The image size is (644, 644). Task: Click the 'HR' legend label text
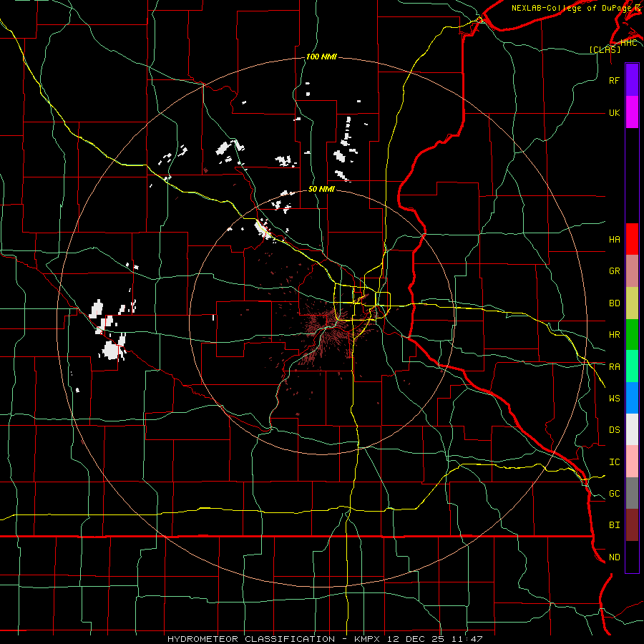click(614, 335)
